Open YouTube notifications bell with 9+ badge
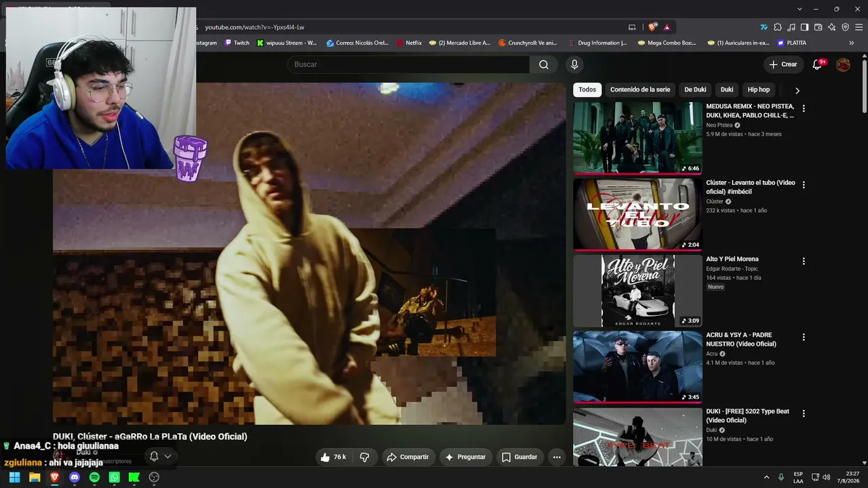 point(818,64)
